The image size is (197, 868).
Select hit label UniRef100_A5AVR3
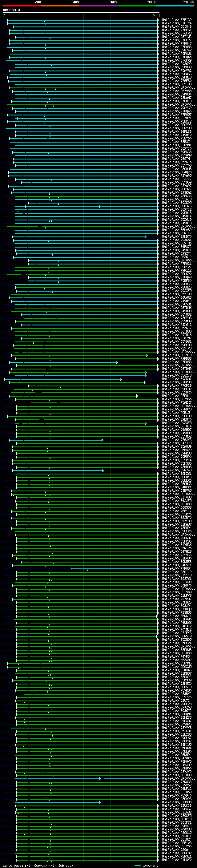click(x=177, y=125)
